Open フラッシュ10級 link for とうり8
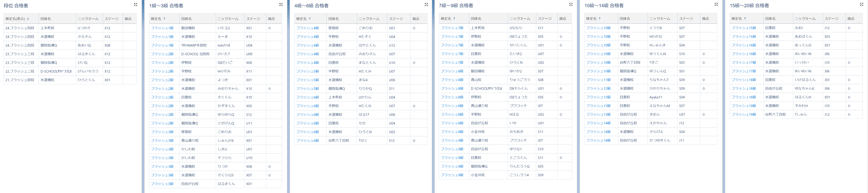The image size is (868, 193). pos(598,28)
